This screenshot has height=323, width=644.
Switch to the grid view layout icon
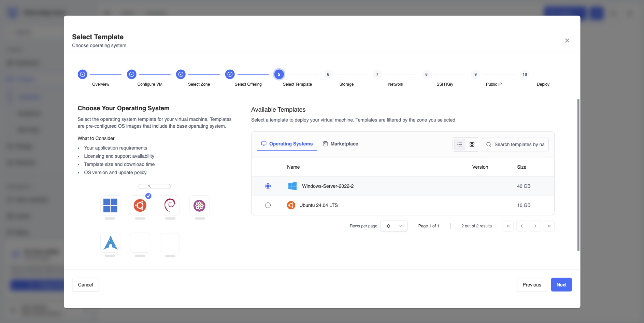click(472, 144)
